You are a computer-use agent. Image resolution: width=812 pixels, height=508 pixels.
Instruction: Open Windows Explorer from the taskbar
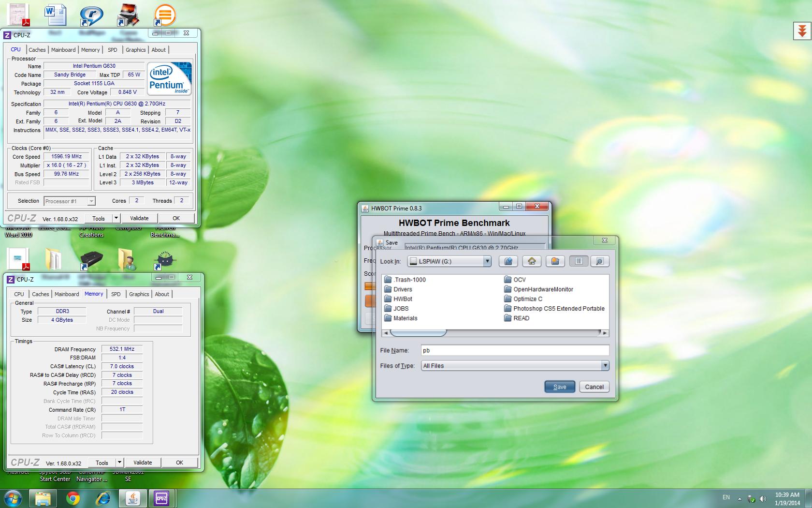43,498
